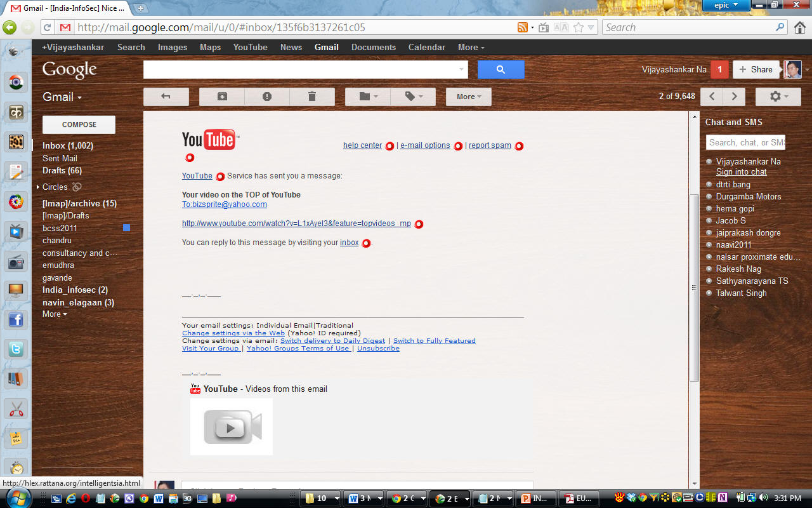Select chat contact Rakesh Nag
Viewport: 812px width, 508px height.
(738, 269)
